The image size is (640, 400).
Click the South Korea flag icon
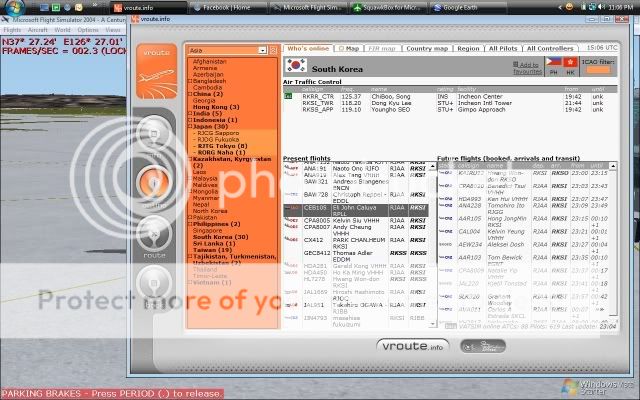pos(295,65)
